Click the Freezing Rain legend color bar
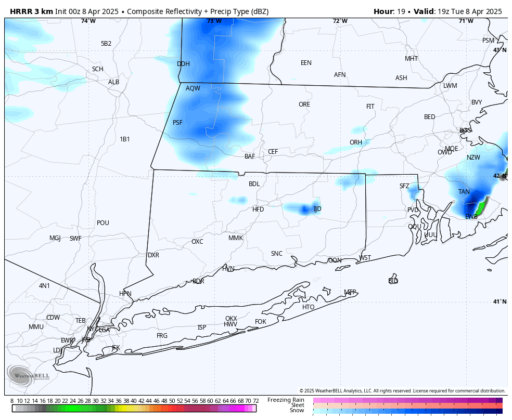 [407, 400]
